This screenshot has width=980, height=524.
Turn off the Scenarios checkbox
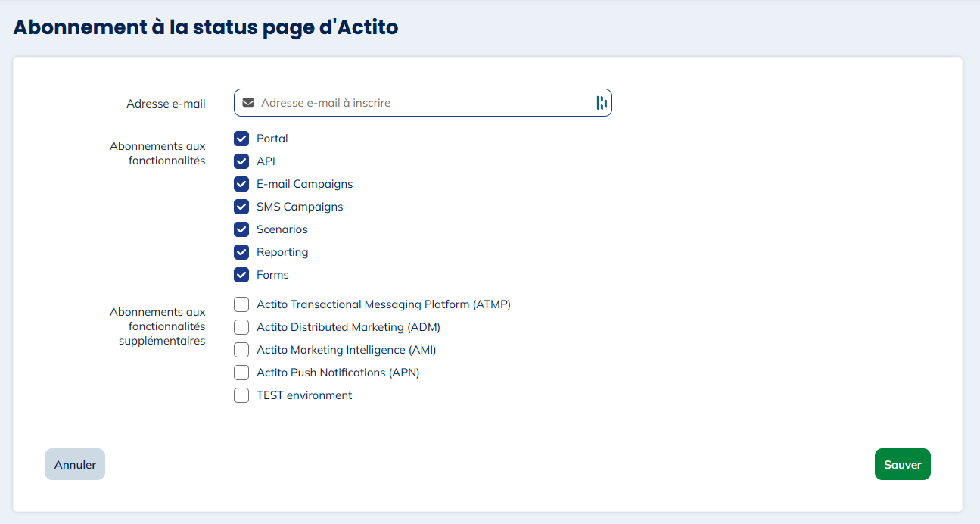241,229
